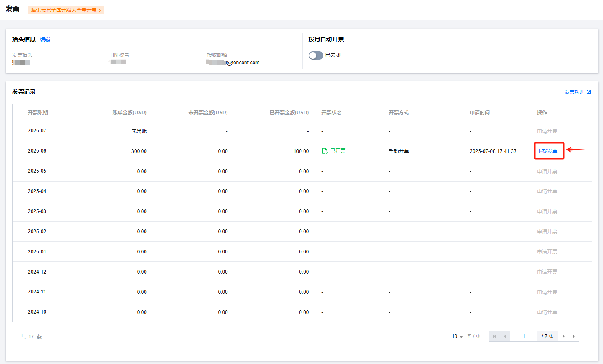The height and width of the screenshot is (364, 603).
Task: Click the 下载发票 link for 2025-06
Action: (547, 151)
